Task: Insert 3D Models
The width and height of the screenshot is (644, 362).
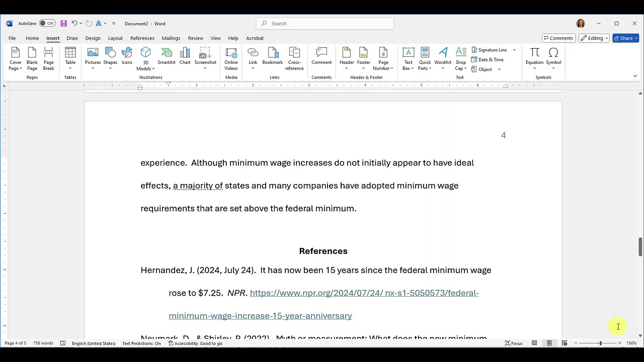Action: pos(145,59)
